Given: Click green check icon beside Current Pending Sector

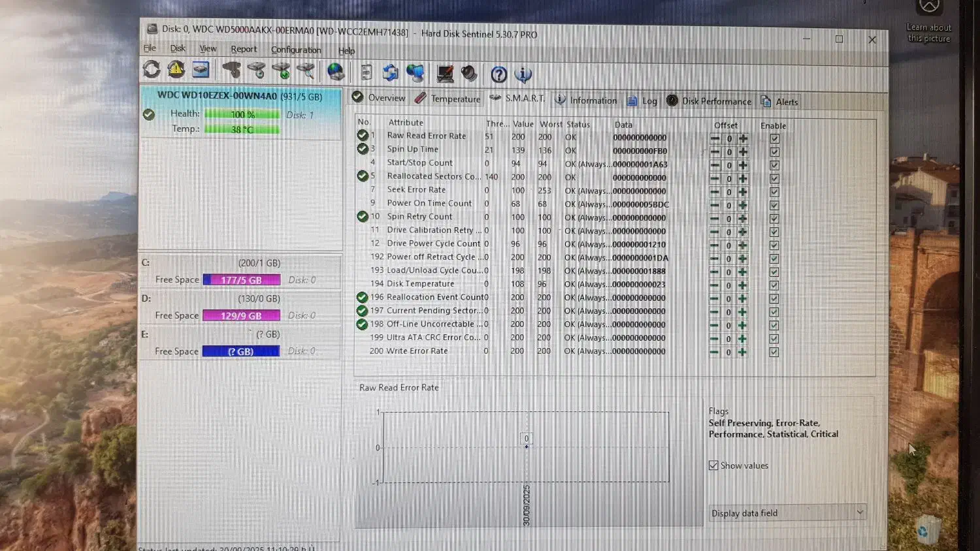Looking at the screenshot, I should pyautogui.click(x=362, y=311).
